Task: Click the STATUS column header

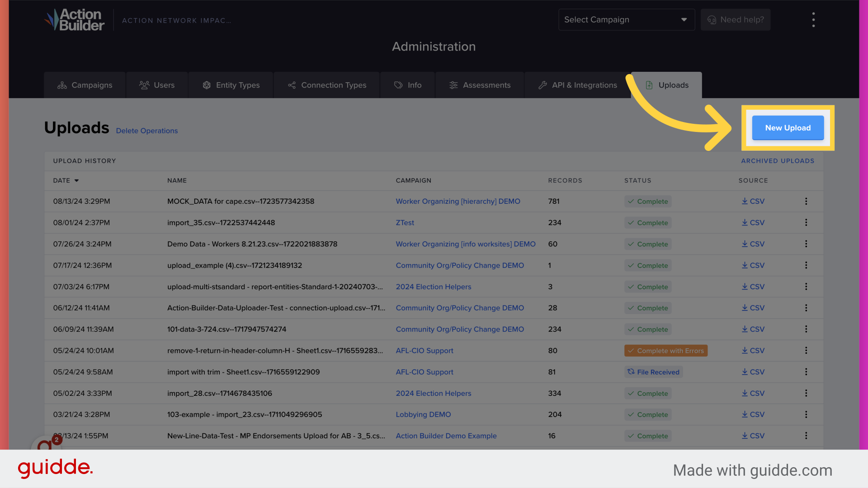Action: 638,180
